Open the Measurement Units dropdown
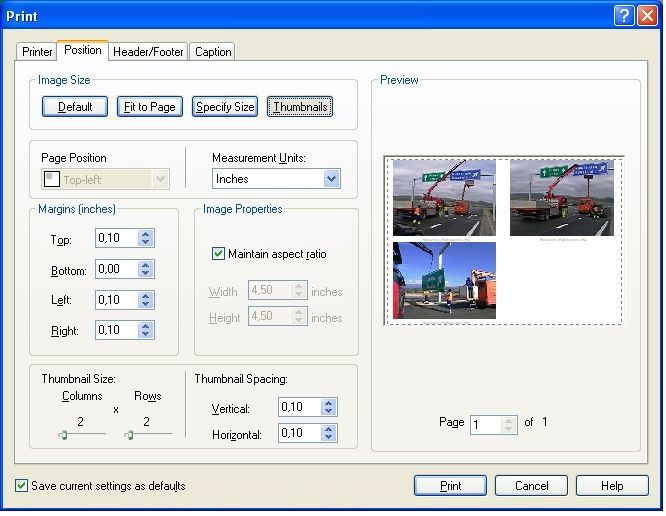The image size is (666, 516). point(331,179)
